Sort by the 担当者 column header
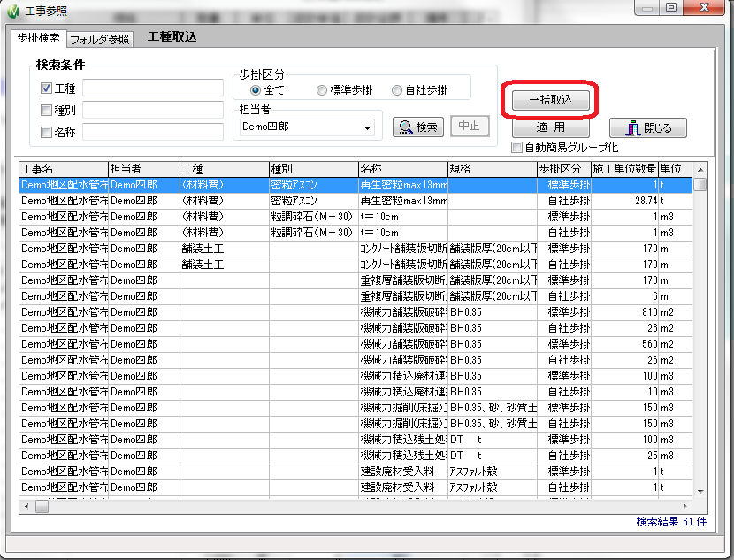 coord(144,169)
